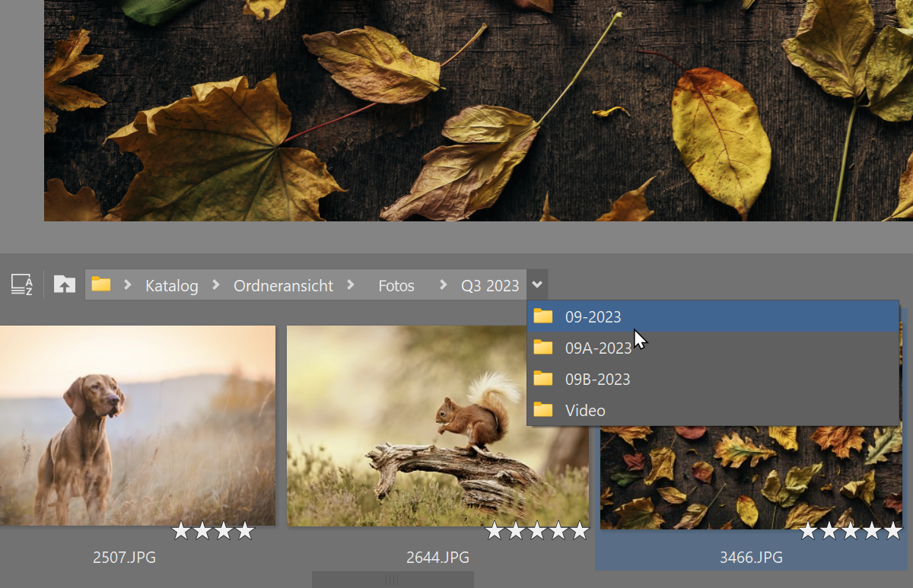Click the root folder icon in breadcrumb

(101, 285)
